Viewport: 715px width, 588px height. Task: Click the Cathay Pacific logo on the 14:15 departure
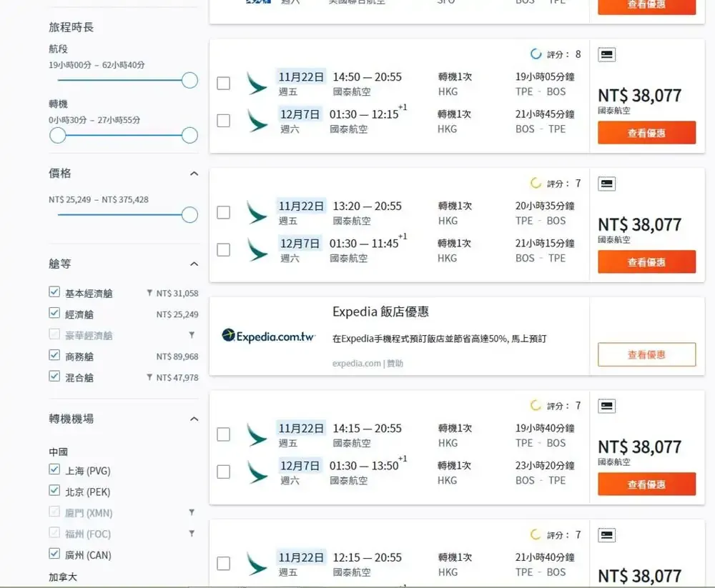pos(257,434)
